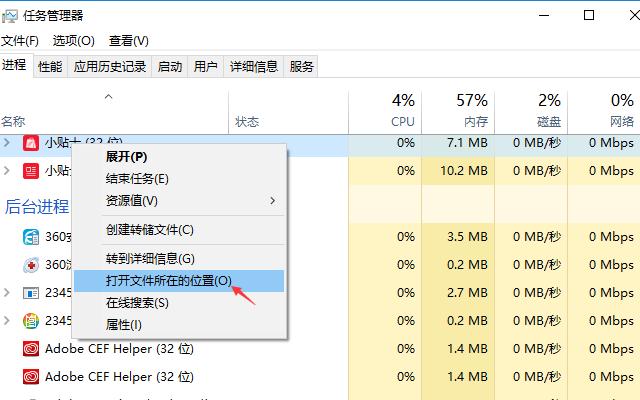The height and width of the screenshot is (400, 640).
Task: Click the upper Adobe CEF Helper icon
Action: point(31,349)
